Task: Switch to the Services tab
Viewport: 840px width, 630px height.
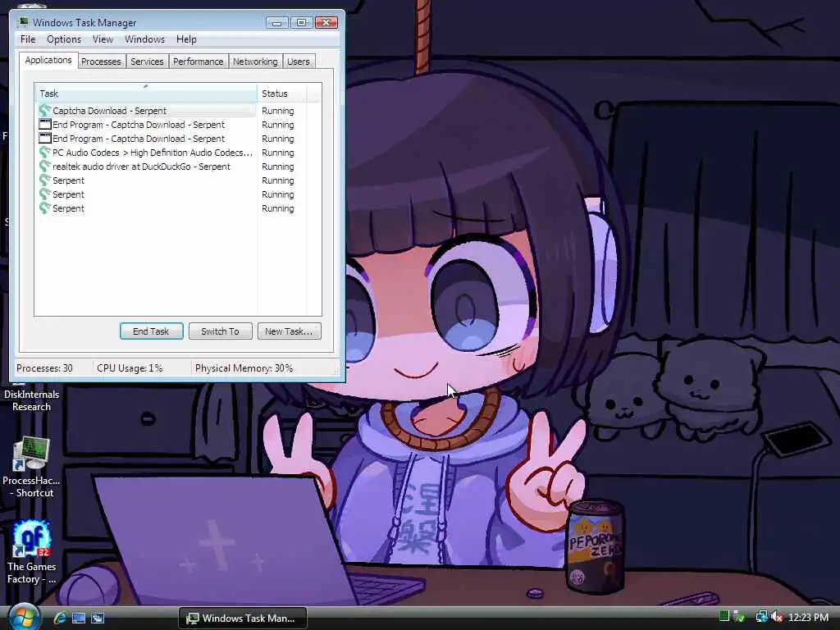Action: pos(147,62)
